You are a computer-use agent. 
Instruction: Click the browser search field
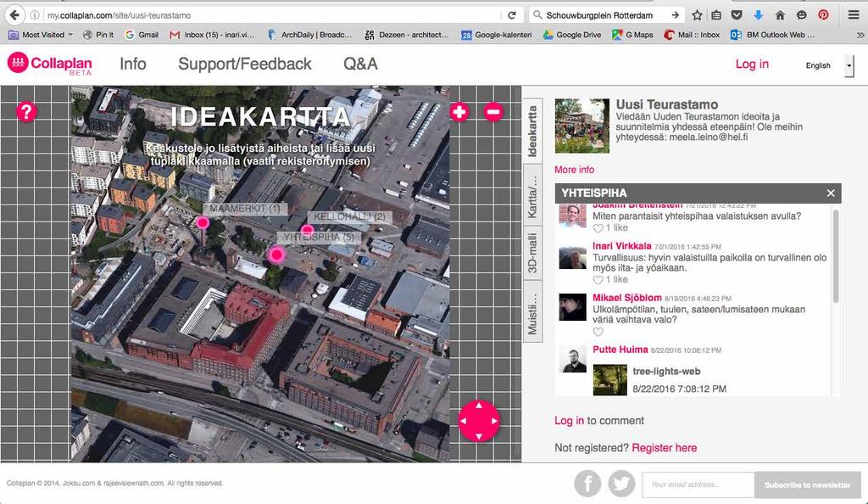[x=604, y=15]
